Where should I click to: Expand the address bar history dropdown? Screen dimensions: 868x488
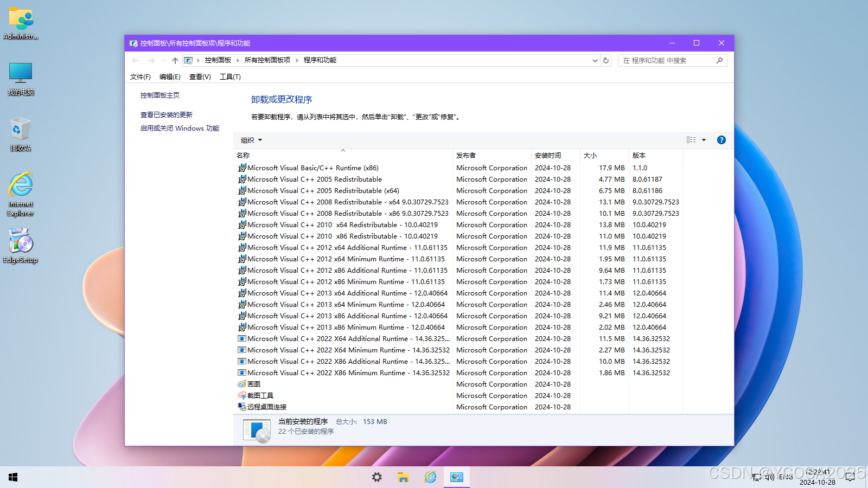(595, 61)
